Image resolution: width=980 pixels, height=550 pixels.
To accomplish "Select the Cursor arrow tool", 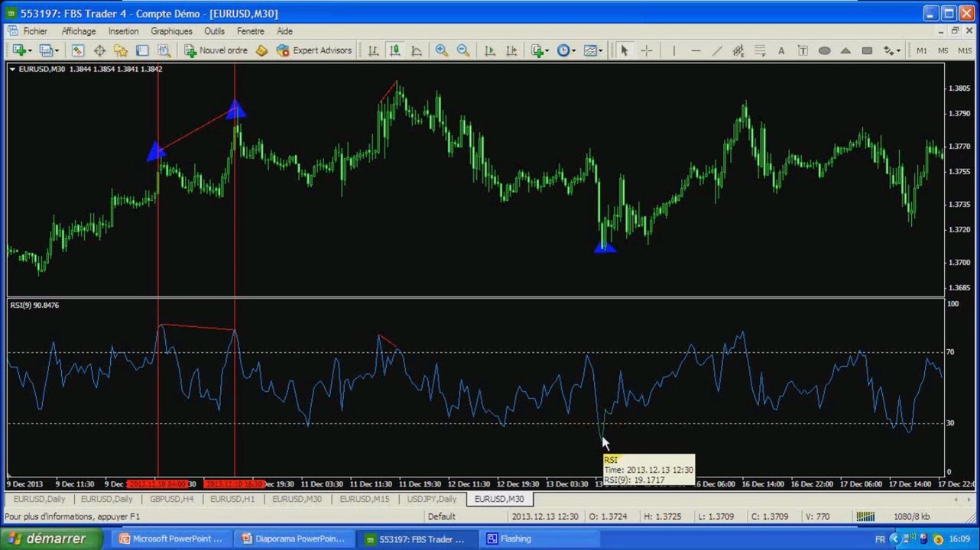I will coord(625,50).
